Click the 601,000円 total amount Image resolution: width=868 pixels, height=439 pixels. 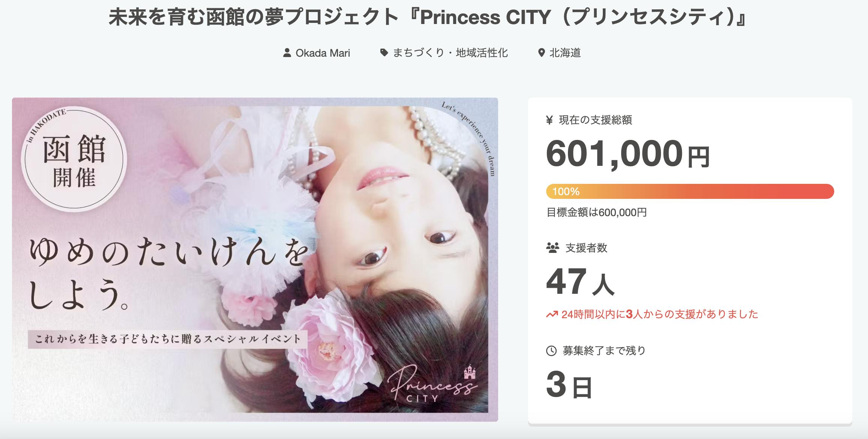(628, 154)
